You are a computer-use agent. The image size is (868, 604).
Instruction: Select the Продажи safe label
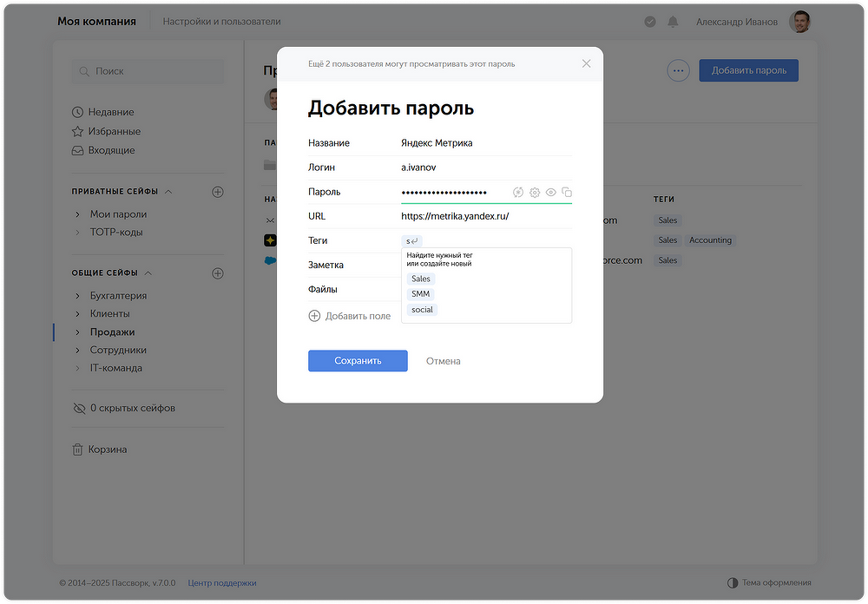pos(112,332)
